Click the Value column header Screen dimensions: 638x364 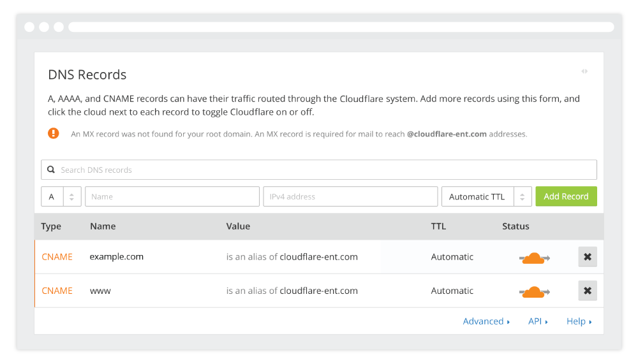pos(238,226)
